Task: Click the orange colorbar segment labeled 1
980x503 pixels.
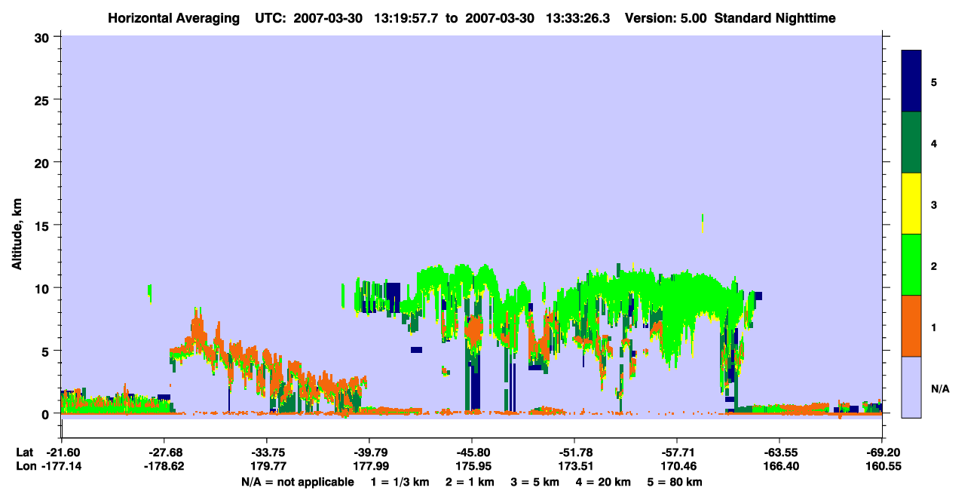Action: coord(911,326)
